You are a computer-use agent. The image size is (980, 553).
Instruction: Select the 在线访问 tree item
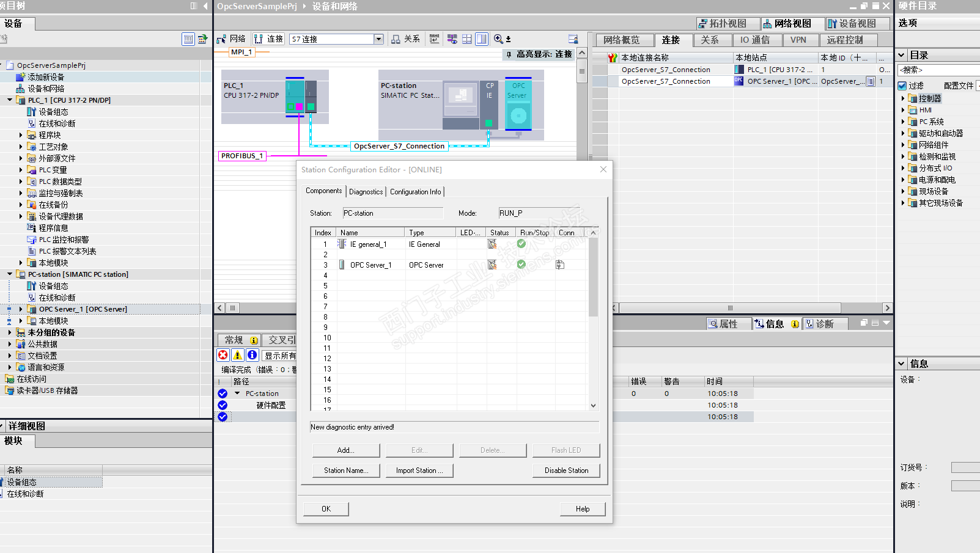(x=31, y=379)
